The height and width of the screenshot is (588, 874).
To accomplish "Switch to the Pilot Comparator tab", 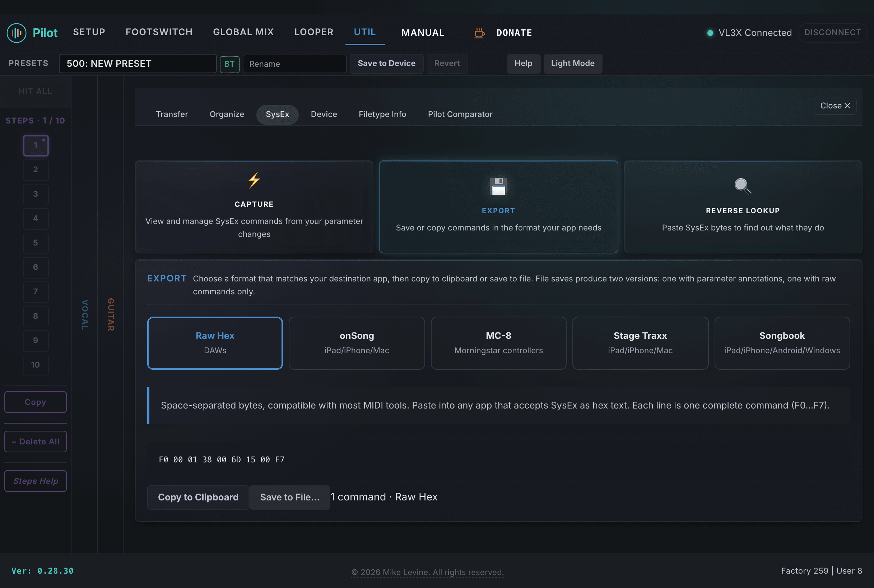I will click(460, 115).
